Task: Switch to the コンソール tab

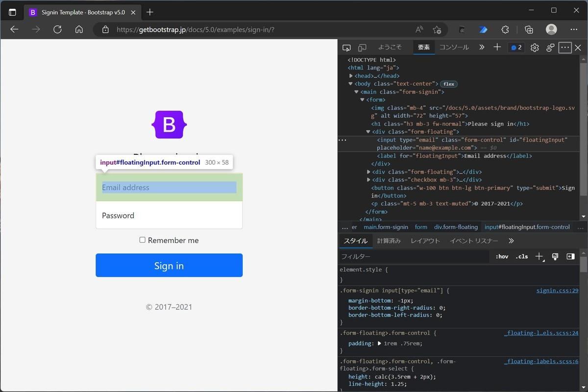Action: [454, 47]
